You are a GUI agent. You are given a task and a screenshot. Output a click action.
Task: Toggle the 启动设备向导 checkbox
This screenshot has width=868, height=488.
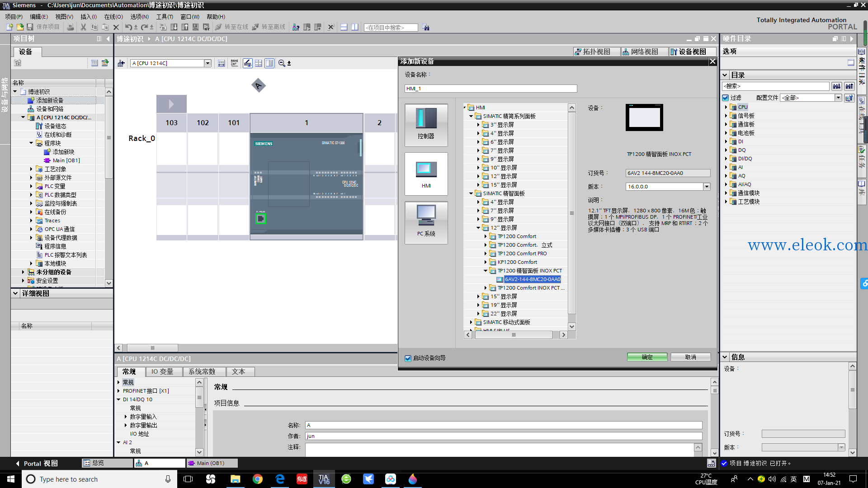pos(408,358)
